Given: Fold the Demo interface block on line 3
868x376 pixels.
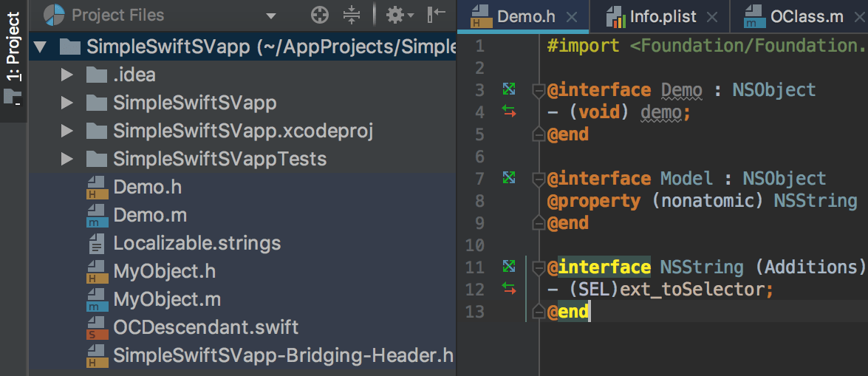Looking at the screenshot, I should [x=538, y=91].
